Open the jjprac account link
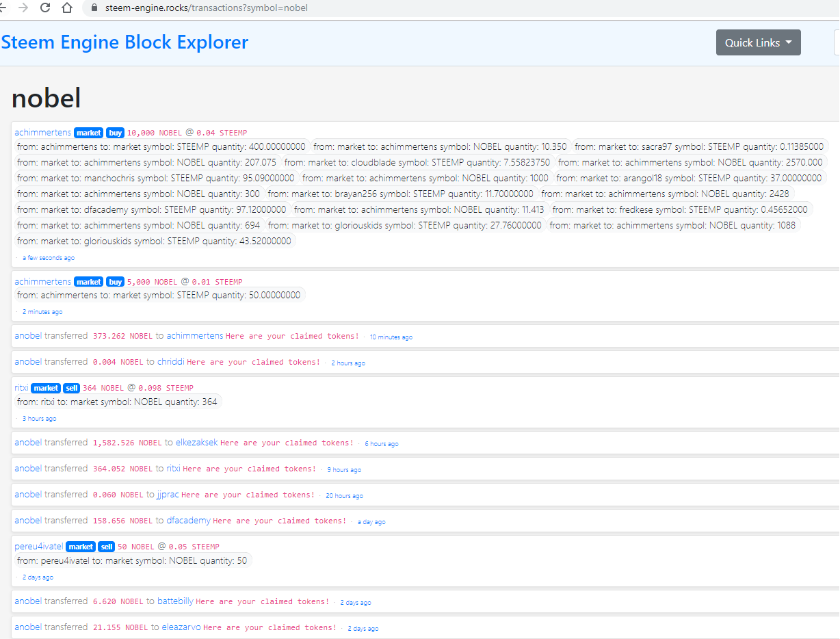Viewport: 840px width, 639px height. click(168, 495)
